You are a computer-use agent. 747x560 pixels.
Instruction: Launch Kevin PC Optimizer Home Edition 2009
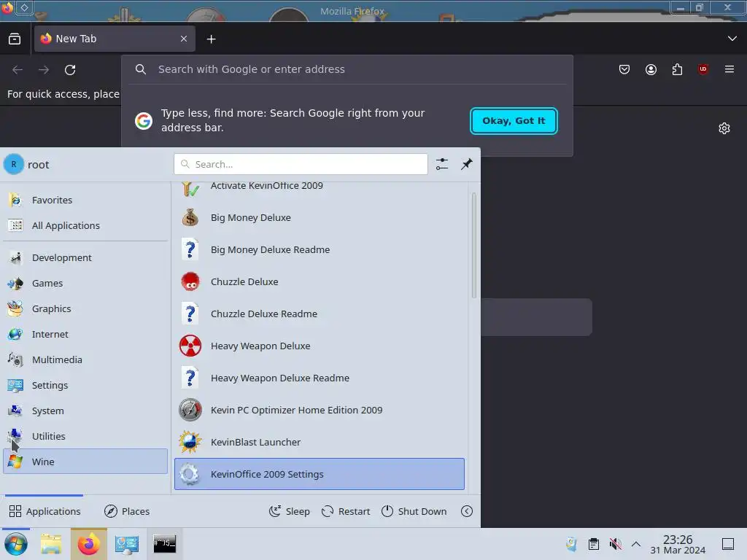(x=320, y=410)
